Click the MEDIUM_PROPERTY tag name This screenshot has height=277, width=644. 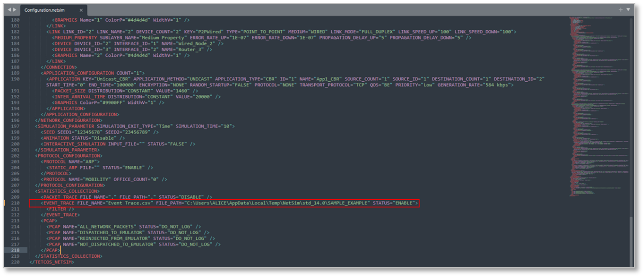(x=77, y=38)
